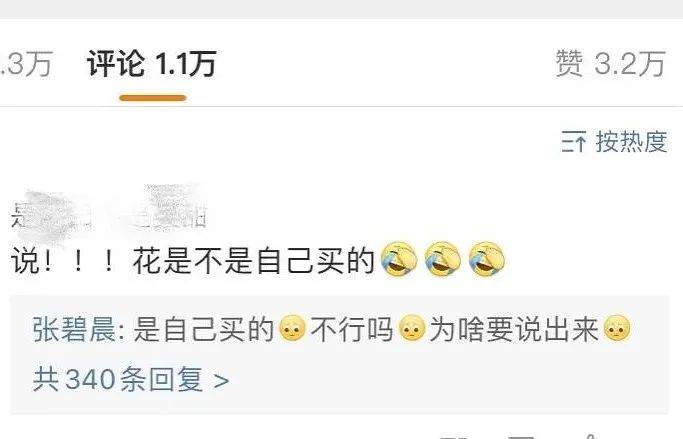Click the sad emoji after 为啥要说出来
The image size is (683, 439).
coord(617,329)
